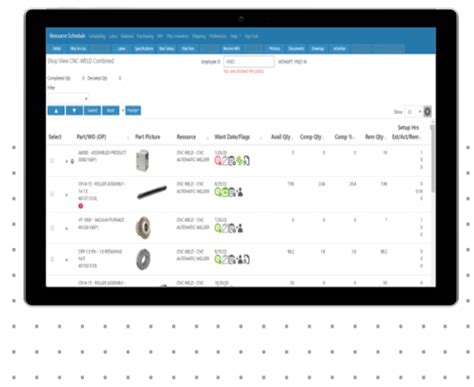The height and width of the screenshot is (387, 474).
Task: Click the person flag icon in the retaining nut row
Action: (239, 259)
